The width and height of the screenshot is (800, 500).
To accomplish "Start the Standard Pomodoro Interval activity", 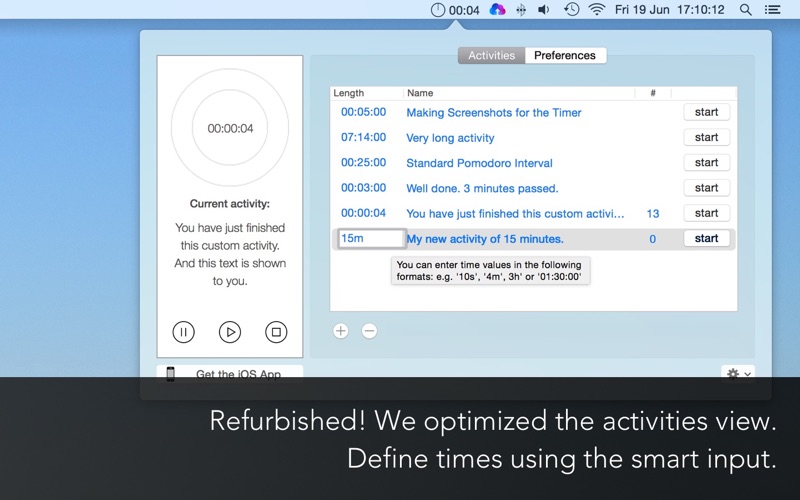I will coord(706,163).
